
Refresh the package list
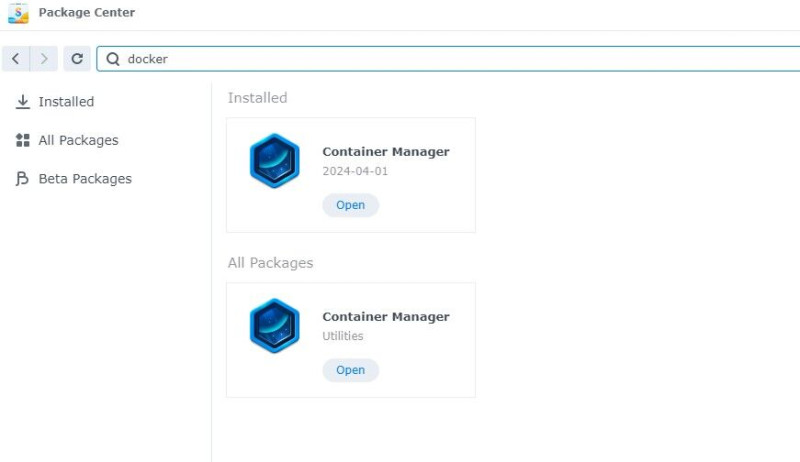(77, 59)
